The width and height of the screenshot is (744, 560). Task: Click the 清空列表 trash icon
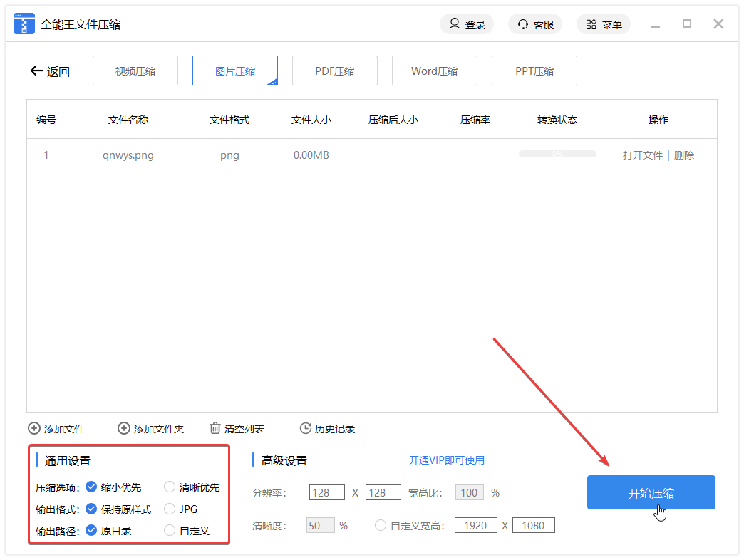(215, 429)
